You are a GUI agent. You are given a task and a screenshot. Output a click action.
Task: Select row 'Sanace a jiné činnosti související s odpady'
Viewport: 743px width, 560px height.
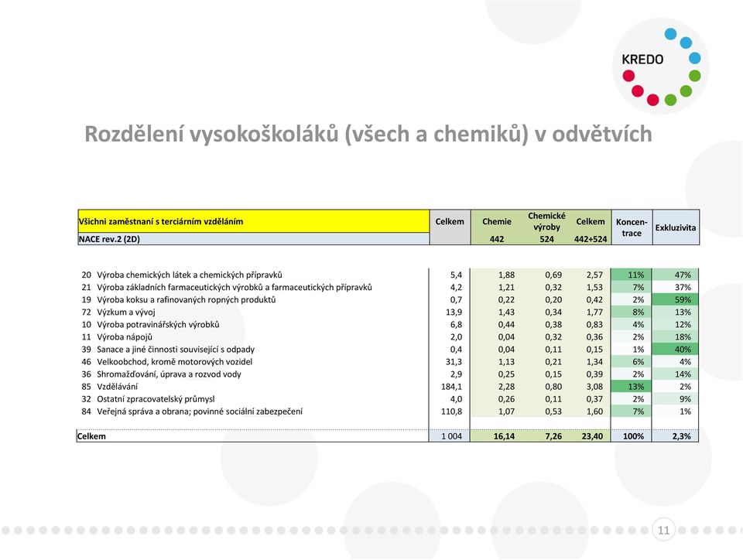(388, 350)
